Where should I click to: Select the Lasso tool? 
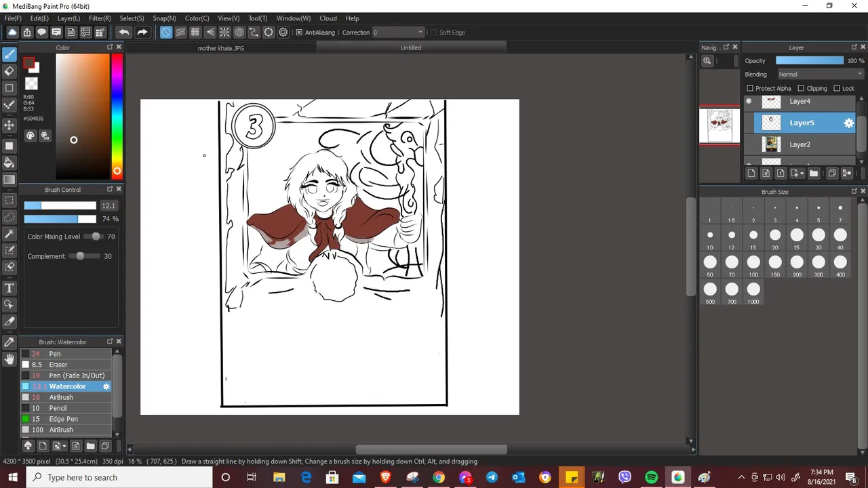9,217
